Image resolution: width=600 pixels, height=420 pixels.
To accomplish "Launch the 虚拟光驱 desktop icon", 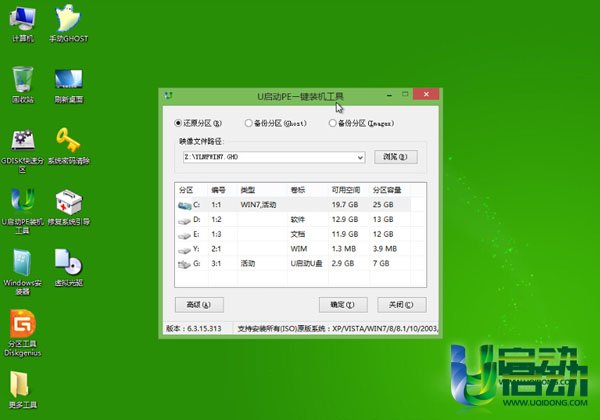I will 68,267.
